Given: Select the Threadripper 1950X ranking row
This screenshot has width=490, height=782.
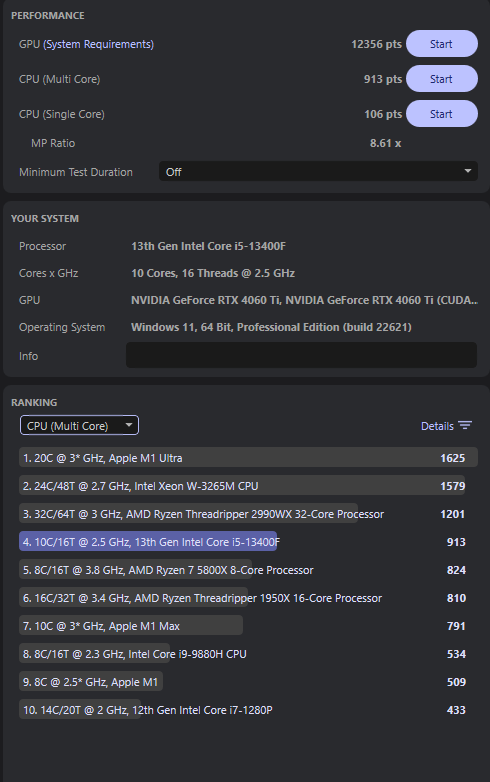Looking at the screenshot, I should (x=248, y=597).
